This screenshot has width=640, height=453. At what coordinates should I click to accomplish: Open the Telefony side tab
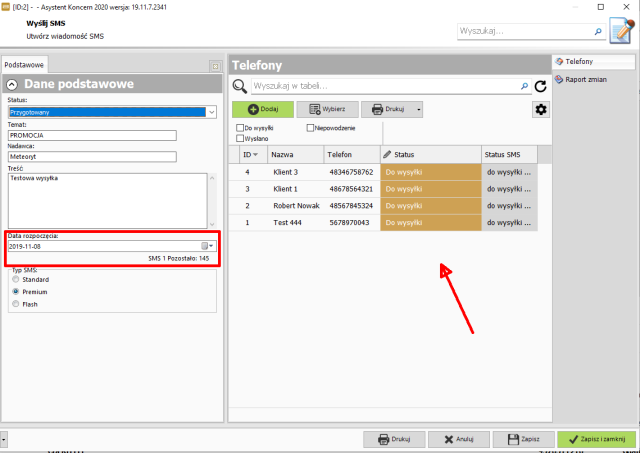coord(594,62)
